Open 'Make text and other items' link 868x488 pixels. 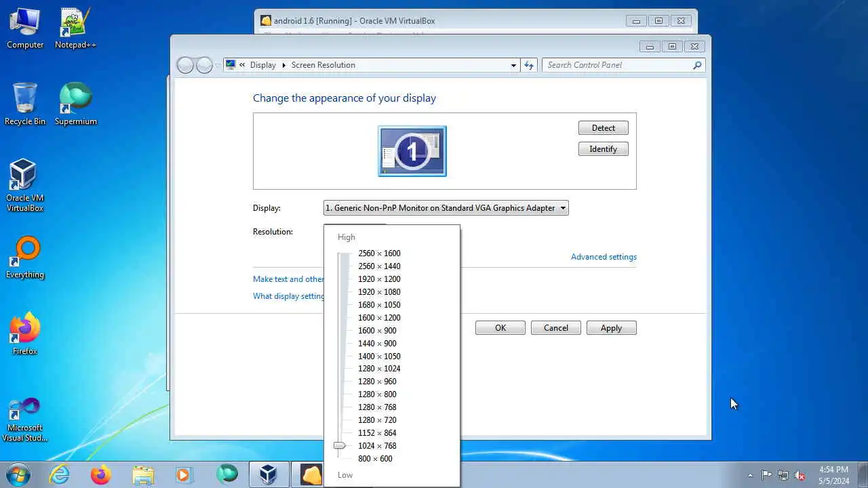288,279
